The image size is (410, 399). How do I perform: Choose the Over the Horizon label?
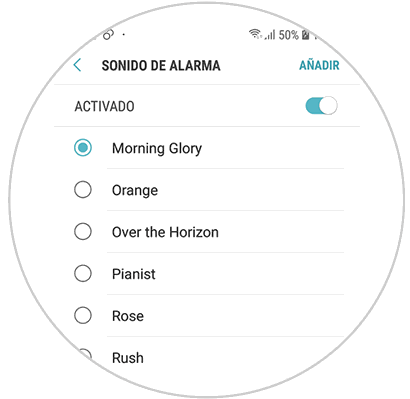point(165,232)
